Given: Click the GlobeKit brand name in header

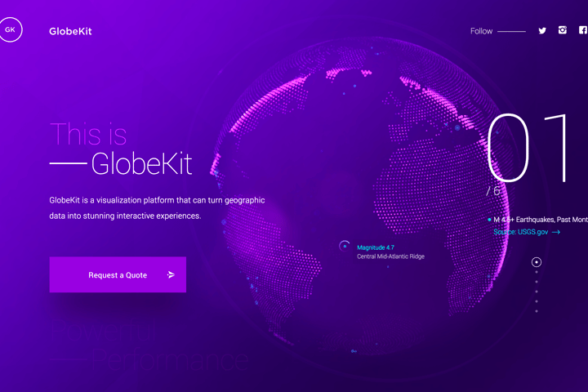Looking at the screenshot, I should tap(70, 31).
